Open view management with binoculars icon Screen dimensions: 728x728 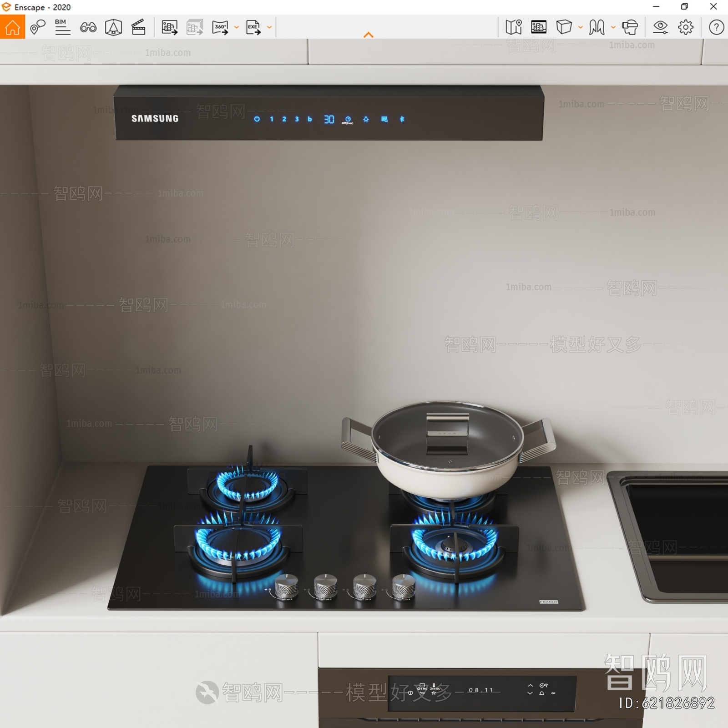click(88, 28)
